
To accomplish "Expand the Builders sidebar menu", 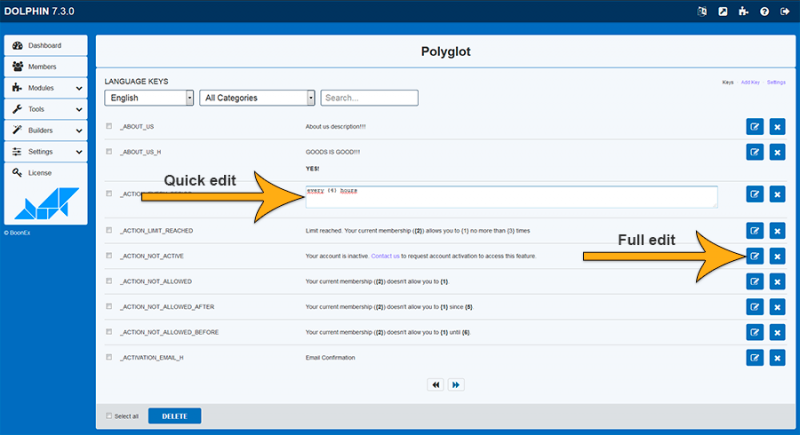I will pyautogui.click(x=46, y=130).
